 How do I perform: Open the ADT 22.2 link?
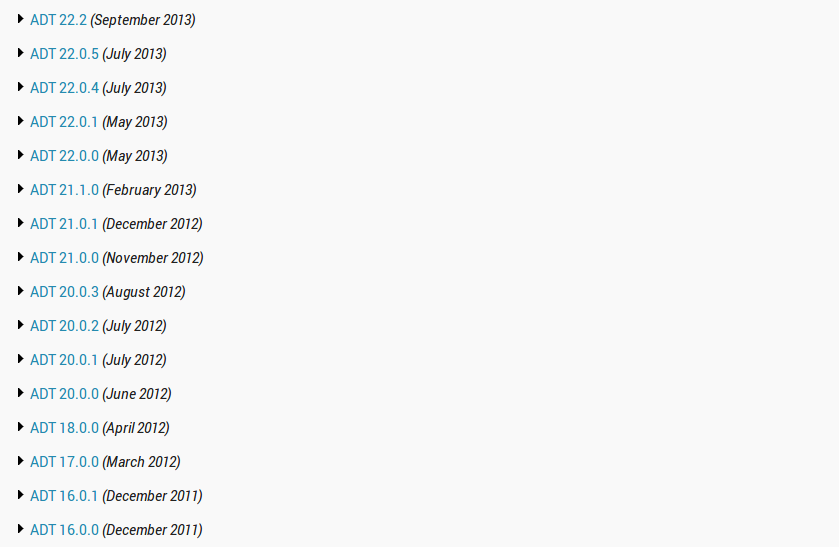click(x=58, y=20)
